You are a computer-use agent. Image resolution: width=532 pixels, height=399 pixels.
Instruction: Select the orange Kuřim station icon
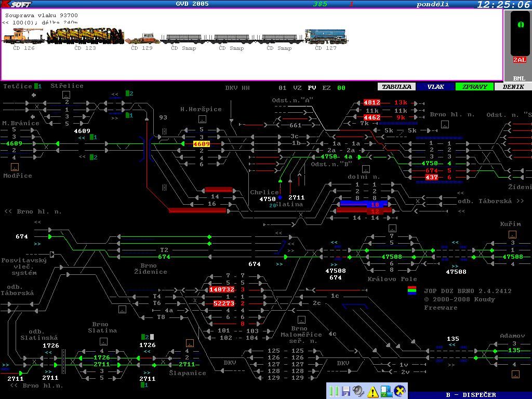pyautogui.click(x=512, y=234)
